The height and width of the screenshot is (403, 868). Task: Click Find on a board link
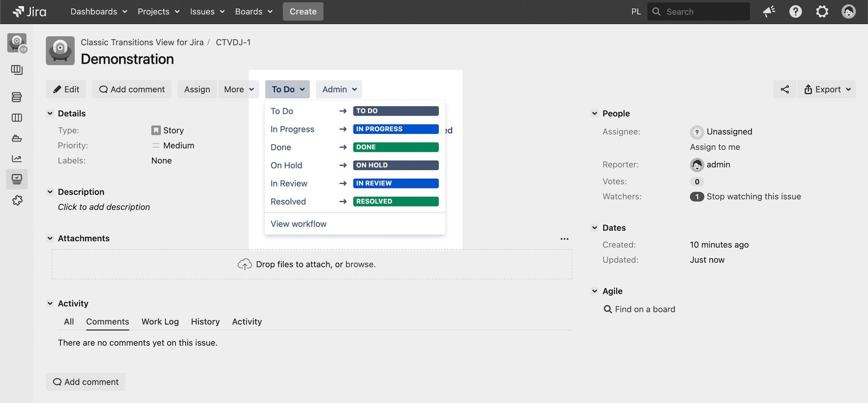point(645,309)
